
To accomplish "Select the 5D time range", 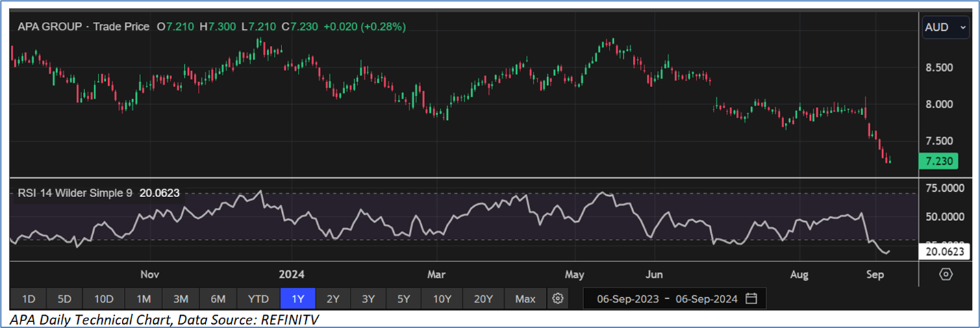I will [x=64, y=299].
